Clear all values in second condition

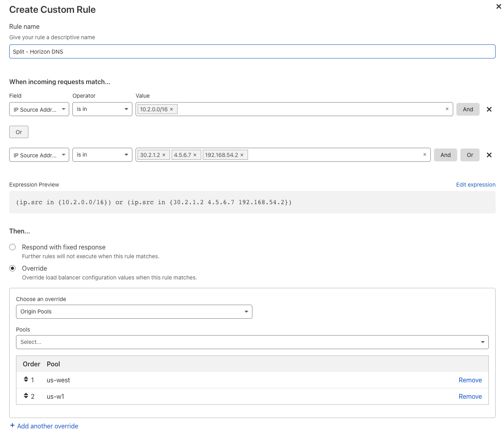click(x=424, y=155)
